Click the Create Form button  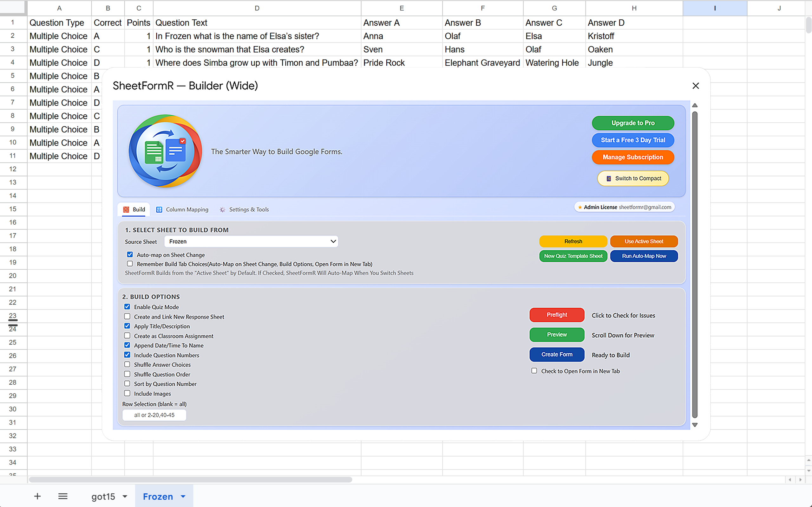click(557, 355)
